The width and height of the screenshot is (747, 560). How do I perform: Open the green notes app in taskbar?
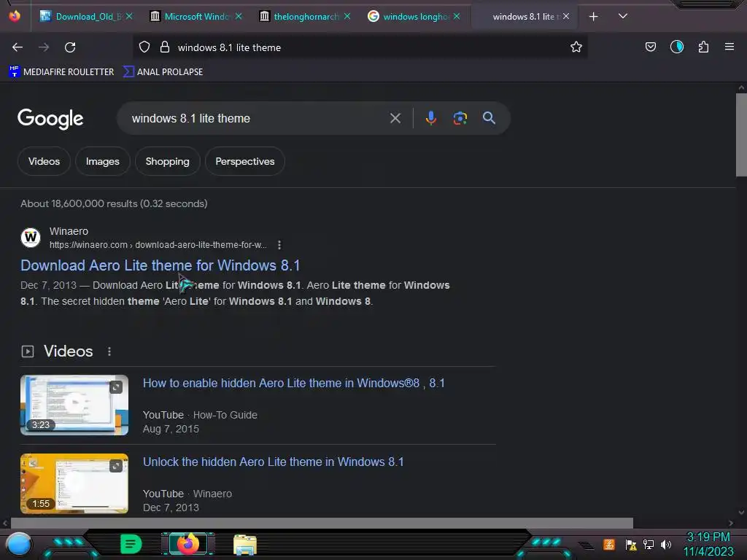131,544
